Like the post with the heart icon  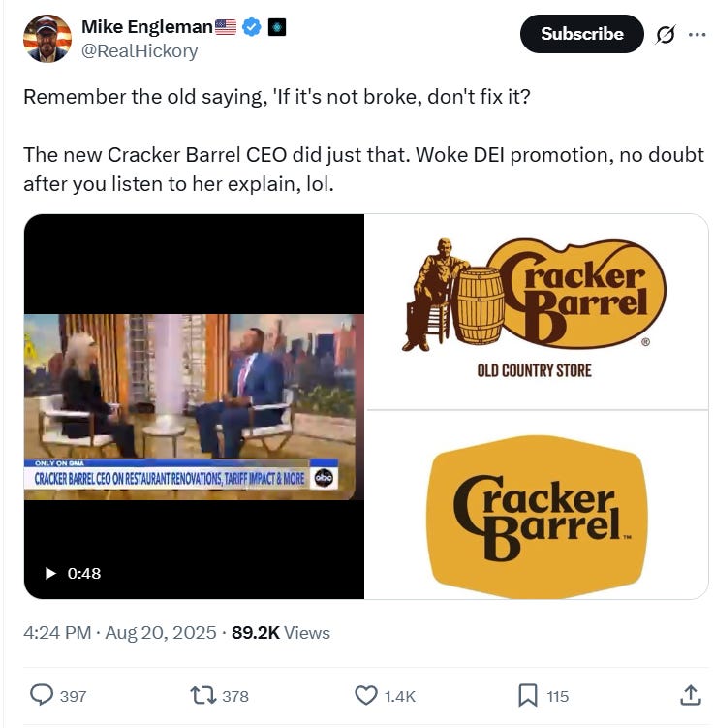366,695
